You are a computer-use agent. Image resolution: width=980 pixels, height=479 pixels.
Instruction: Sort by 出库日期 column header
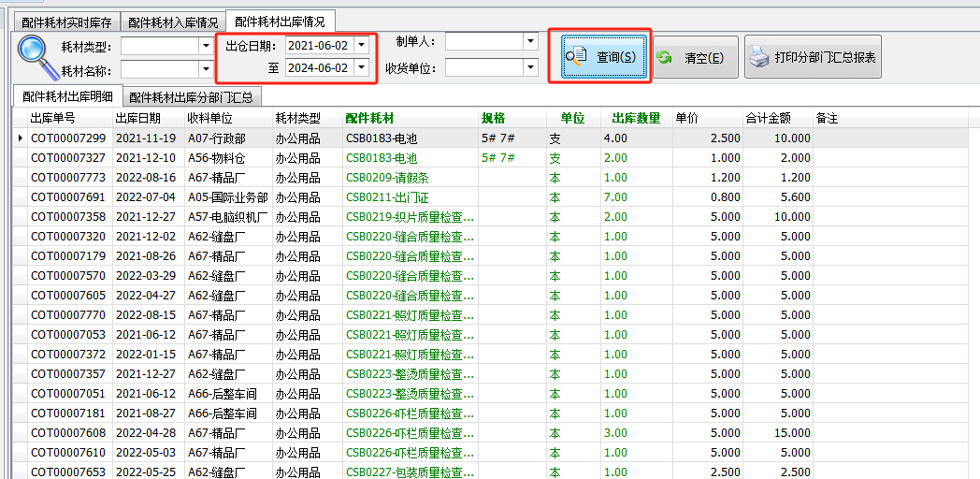[148, 118]
